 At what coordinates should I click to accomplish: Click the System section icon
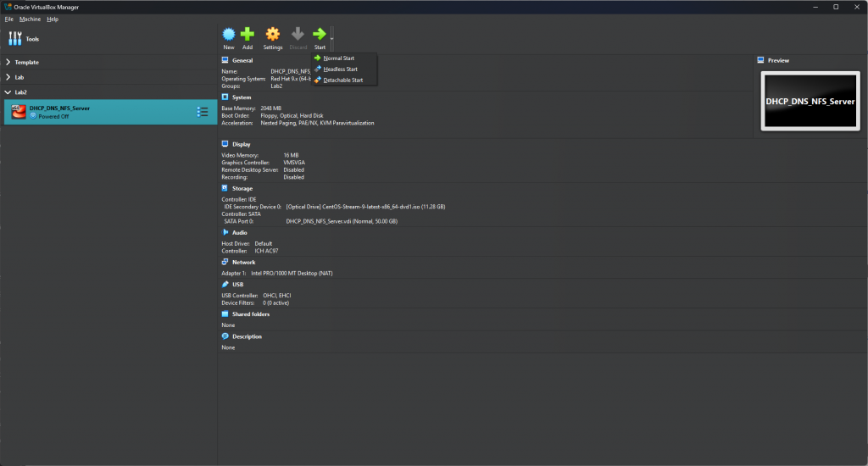coord(225,97)
